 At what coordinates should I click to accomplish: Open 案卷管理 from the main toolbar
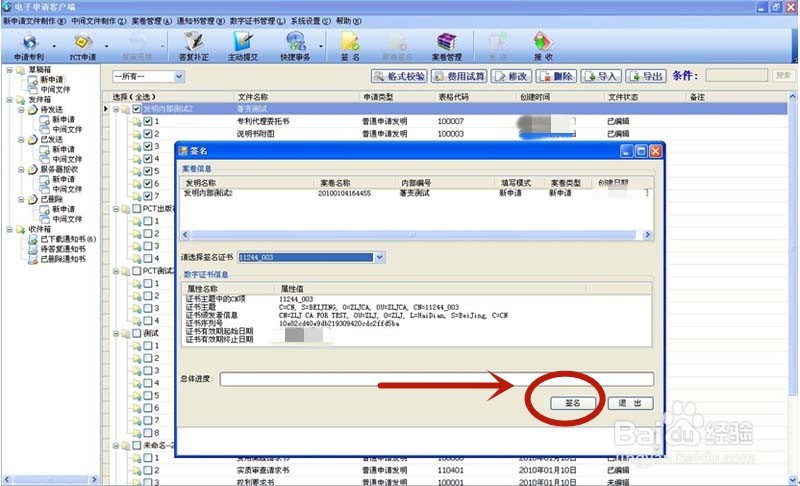pyautogui.click(x=447, y=47)
